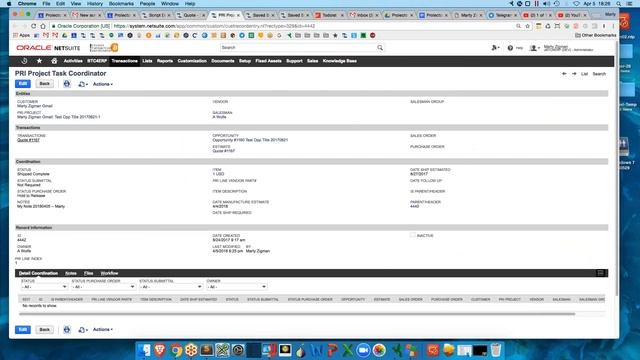Screen dimensions: 640x360
Task: Open the Status Purchase Order filter dropdown
Action: (103, 287)
